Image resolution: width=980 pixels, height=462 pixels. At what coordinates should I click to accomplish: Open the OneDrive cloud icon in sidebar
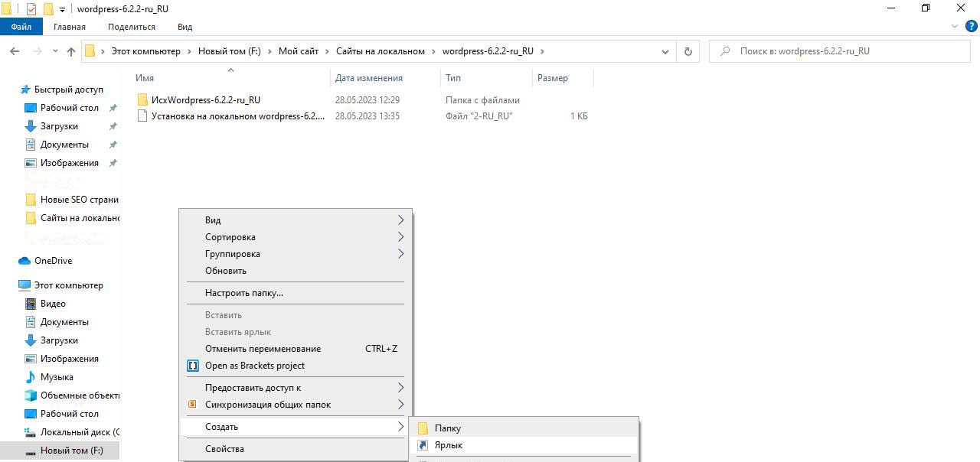click(24, 261)
